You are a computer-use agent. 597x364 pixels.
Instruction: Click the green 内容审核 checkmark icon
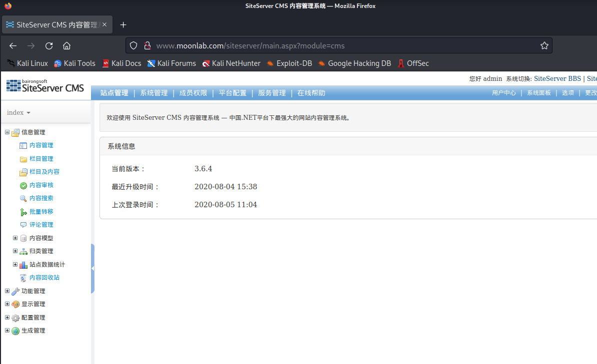[x=23, y=186]
